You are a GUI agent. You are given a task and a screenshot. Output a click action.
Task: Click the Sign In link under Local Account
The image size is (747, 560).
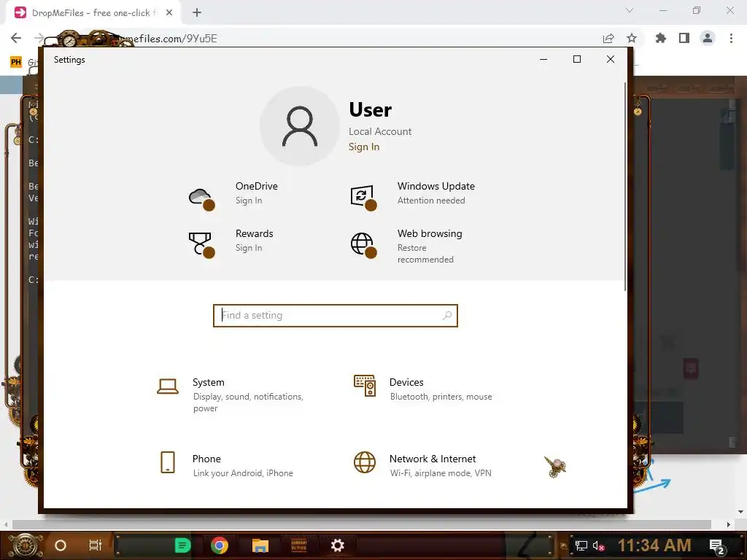pos(364,147)
